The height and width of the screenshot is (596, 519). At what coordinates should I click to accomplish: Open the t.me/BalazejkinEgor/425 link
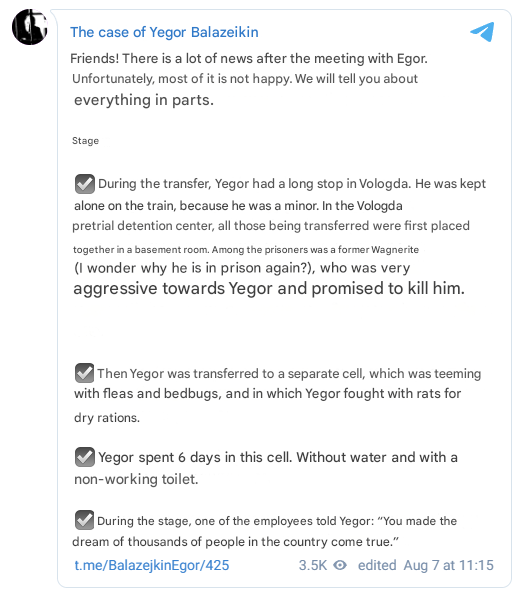click(152, 565)
